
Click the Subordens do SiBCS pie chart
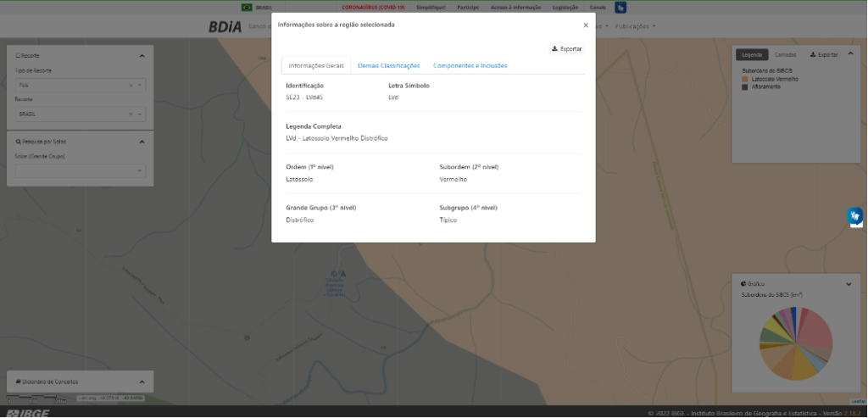[x=795, y=343]
